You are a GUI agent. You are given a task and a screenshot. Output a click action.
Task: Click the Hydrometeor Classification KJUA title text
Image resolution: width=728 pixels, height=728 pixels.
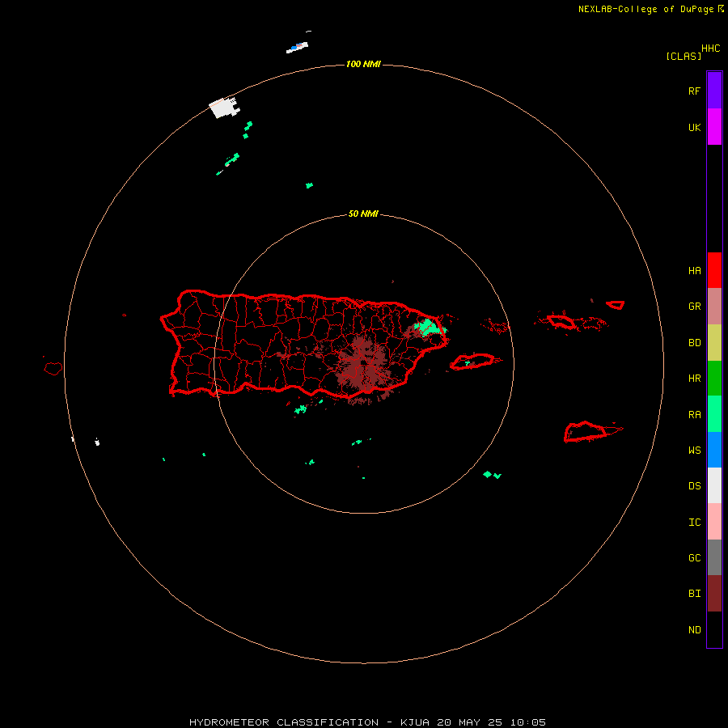click(367, 722)
